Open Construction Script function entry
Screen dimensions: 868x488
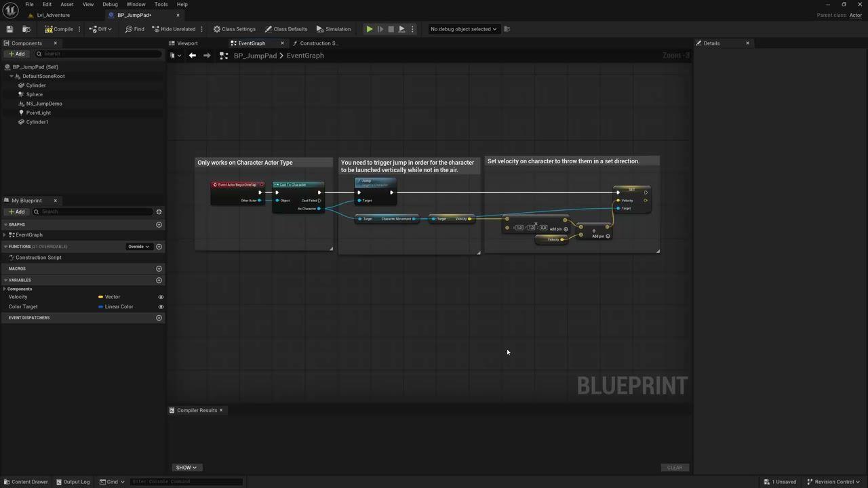tap(39, 258)
